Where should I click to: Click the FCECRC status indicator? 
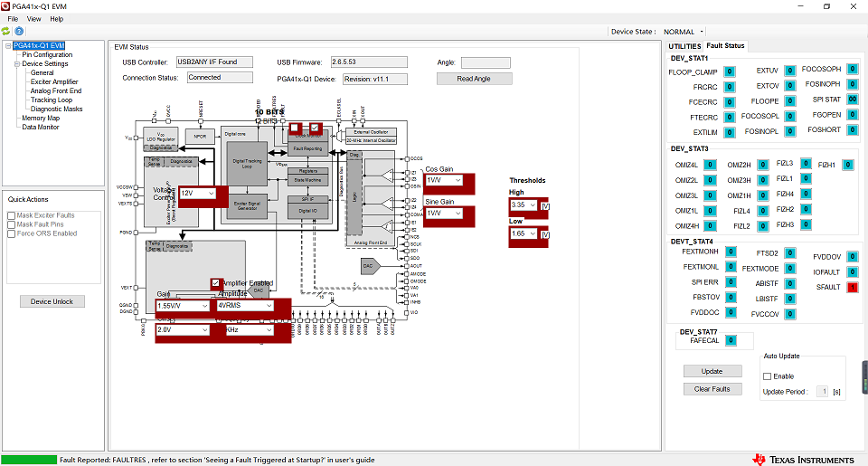click(x=730, y=102)
